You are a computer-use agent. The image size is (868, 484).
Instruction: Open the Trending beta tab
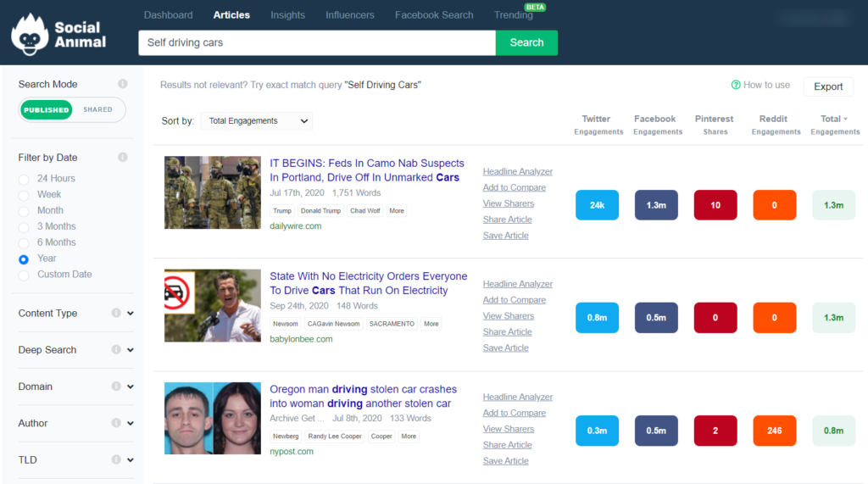[x=513, y=15]
